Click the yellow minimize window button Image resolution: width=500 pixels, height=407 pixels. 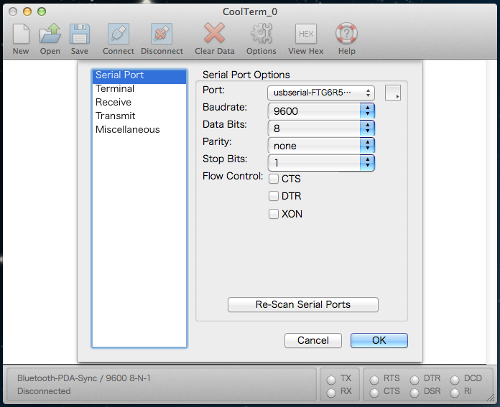click(x=27, y=12)
